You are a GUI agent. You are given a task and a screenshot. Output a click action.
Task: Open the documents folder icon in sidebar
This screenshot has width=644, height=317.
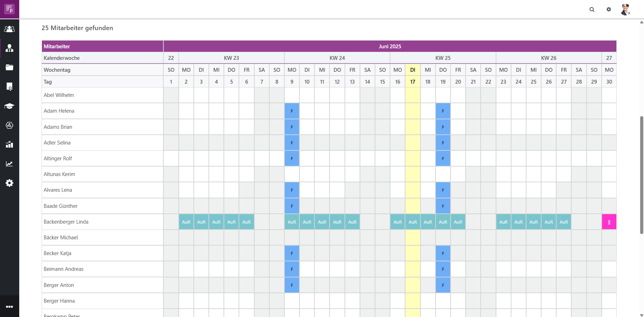[x=9, y=68]
